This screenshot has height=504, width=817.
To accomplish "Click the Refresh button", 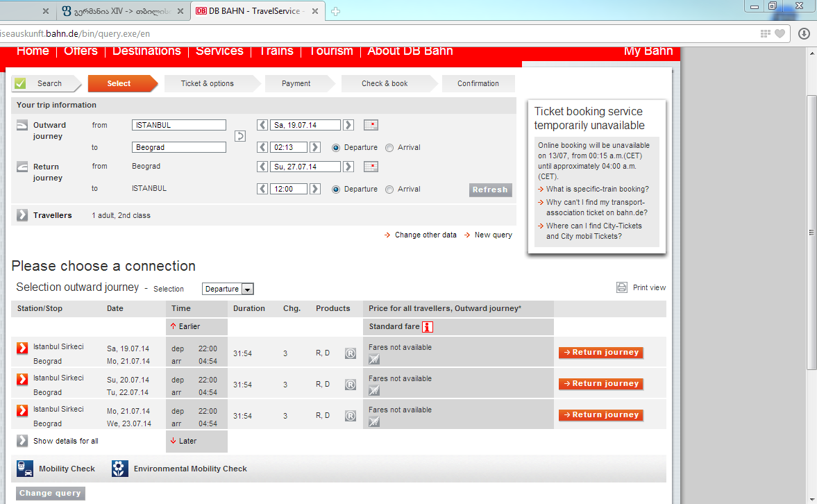I will (x=490, y=190).
